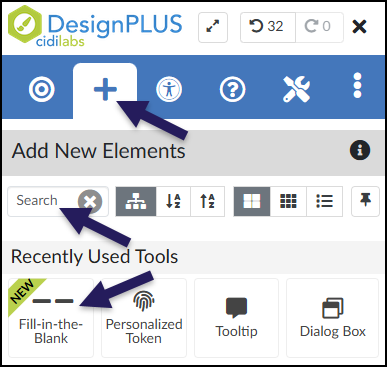
Task: Focus the Search tools input field
Action: (58, 201)
